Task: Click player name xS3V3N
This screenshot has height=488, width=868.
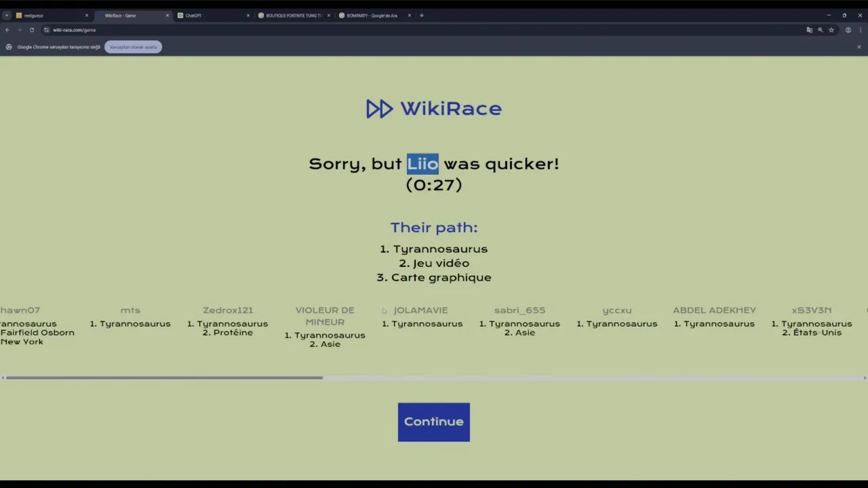Action: 812,310
